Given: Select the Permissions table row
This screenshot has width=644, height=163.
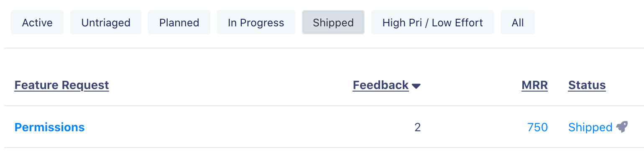Looking at the screenshot, I should tap(322, 127).
